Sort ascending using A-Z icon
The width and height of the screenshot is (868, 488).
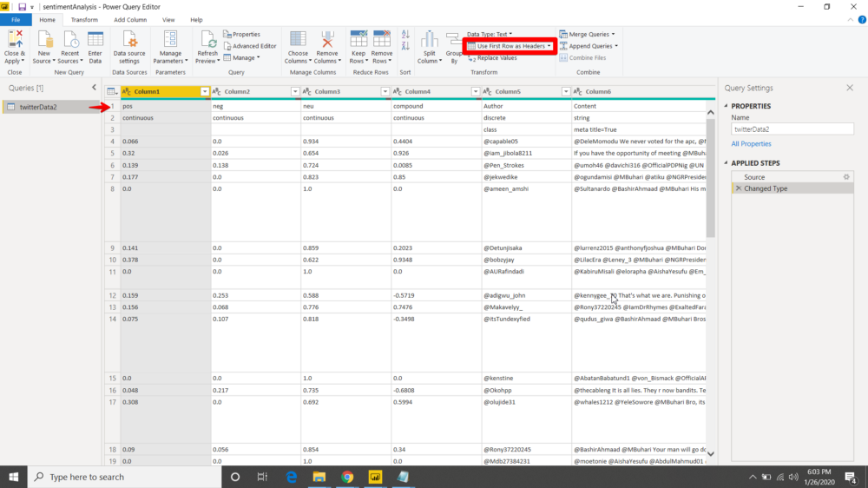coord(405,35)
